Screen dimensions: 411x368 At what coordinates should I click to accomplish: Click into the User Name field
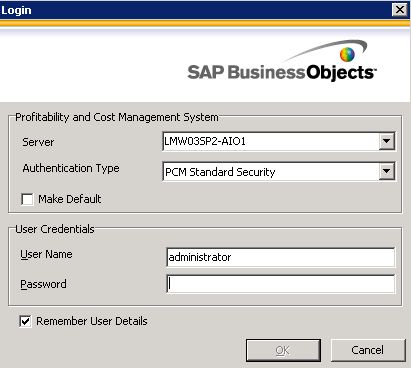pyautogui.click(x=280, y=257)
